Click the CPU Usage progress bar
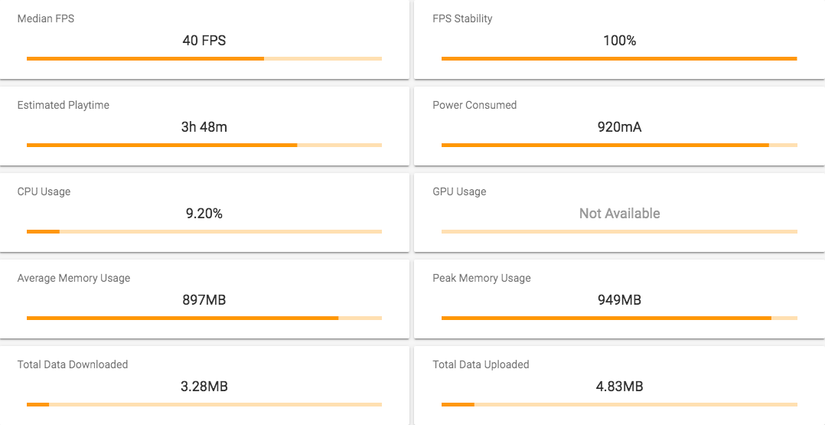This screenshot has height=425, width=825. [204, 231]
